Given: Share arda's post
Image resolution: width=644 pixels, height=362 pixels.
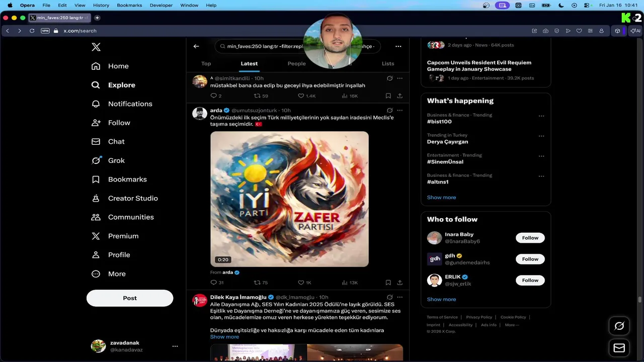Looking at the screenshot, I should point(399,283).
